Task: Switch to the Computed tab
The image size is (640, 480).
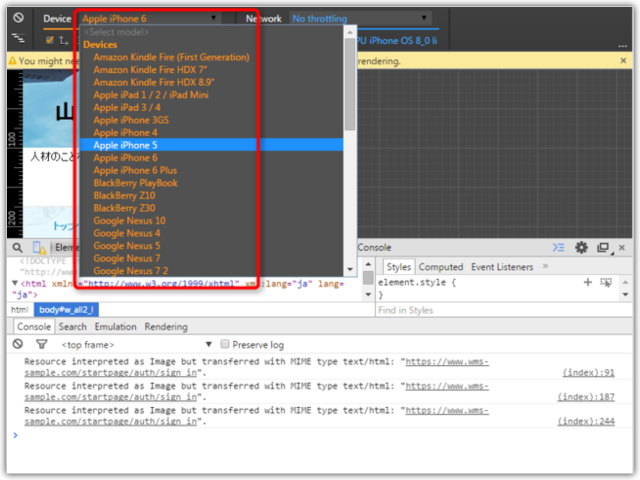Action: coord(441,267)
